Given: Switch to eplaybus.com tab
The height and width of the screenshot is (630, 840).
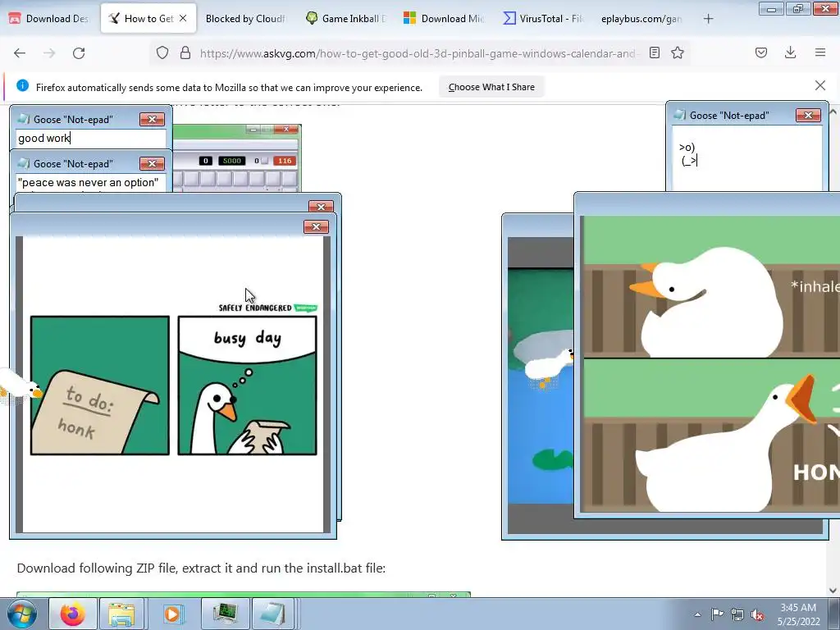Looking at the screenshot, I should click(641, 19).
